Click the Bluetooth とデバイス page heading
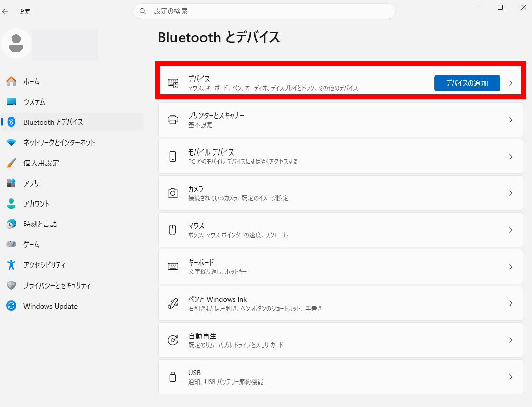 click(x=219, y=37)
